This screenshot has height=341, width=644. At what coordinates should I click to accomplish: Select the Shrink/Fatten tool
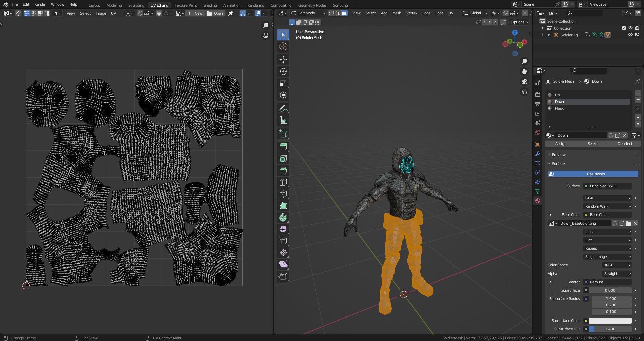pos(283,252)
